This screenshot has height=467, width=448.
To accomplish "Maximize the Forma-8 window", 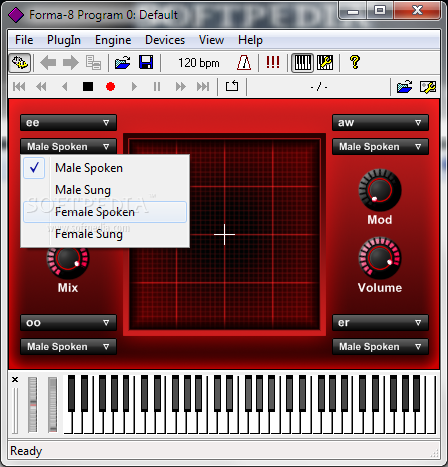I will click(380, 11).
